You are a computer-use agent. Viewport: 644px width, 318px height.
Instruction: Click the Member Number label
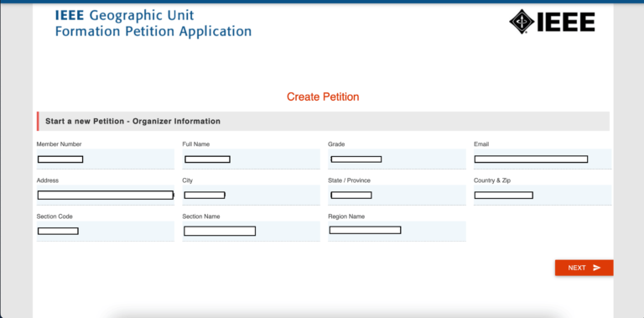pos(60,144)
